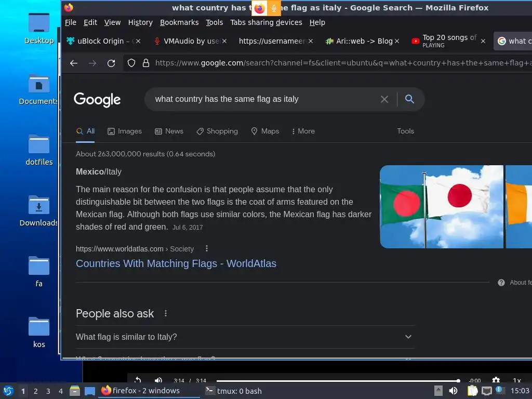Open the Tabs sharing devices menu
532x399 pixels.
point(266,22)
